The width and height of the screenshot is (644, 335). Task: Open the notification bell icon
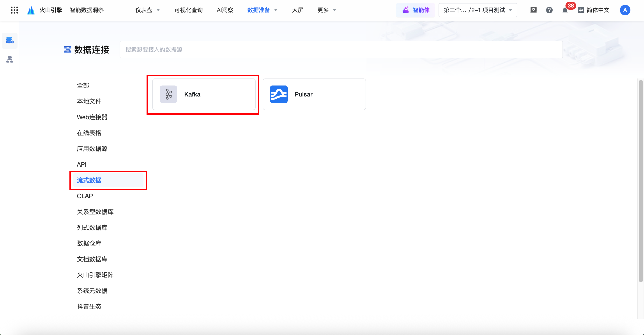(565, 10)
